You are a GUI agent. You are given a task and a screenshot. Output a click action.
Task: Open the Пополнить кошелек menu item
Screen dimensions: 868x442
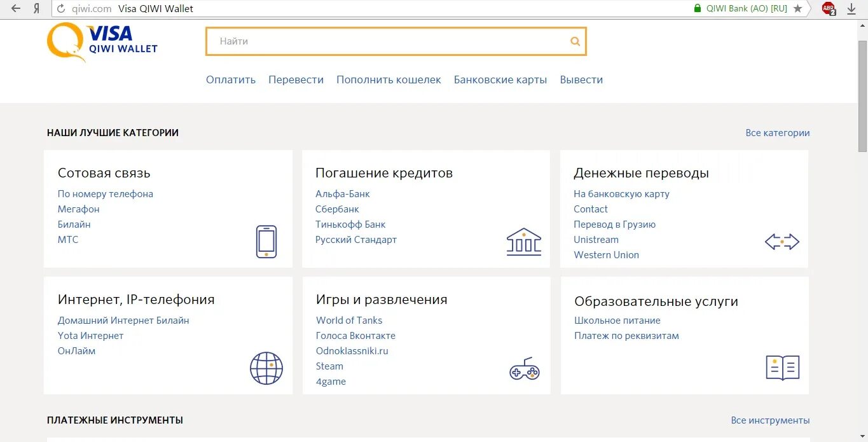[389, 79]
